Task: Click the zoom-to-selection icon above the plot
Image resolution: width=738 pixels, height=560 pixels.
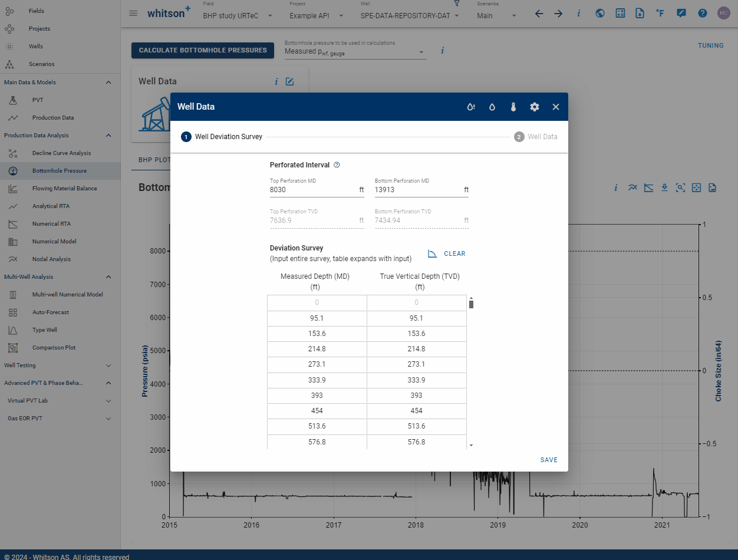Action: pos(680,187)
